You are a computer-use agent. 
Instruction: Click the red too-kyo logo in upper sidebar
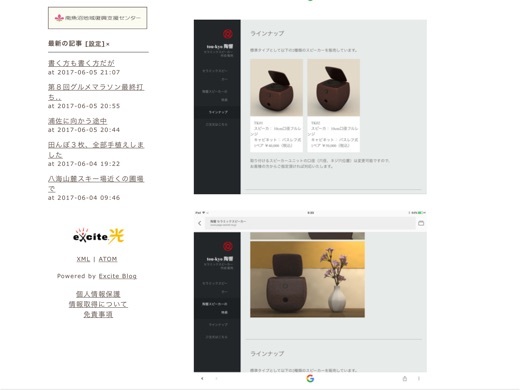[228, 34]
